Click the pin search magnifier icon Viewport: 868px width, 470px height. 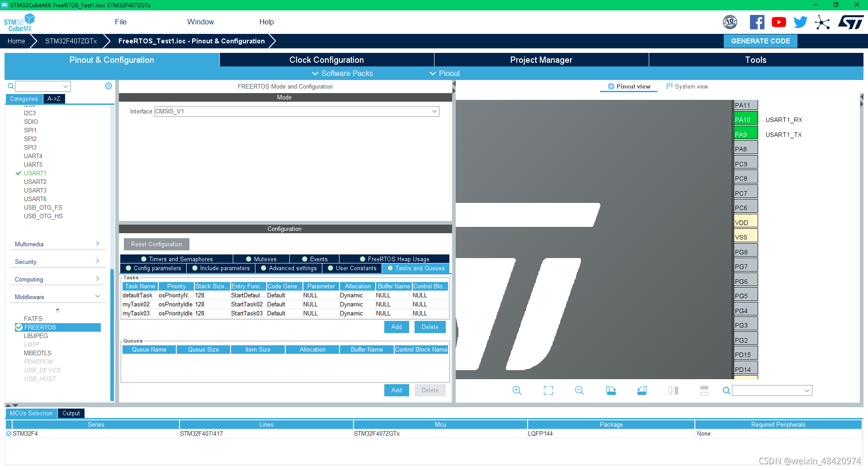[726, 390]
